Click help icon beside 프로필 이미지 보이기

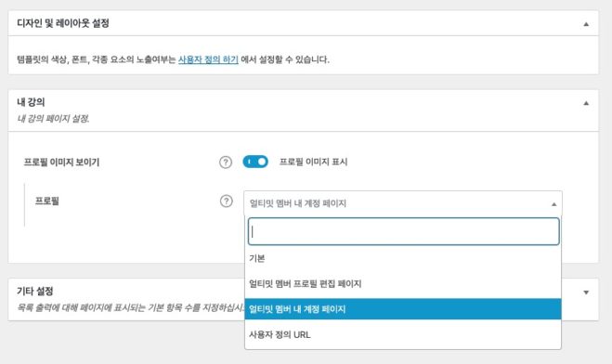coord(226,162)
